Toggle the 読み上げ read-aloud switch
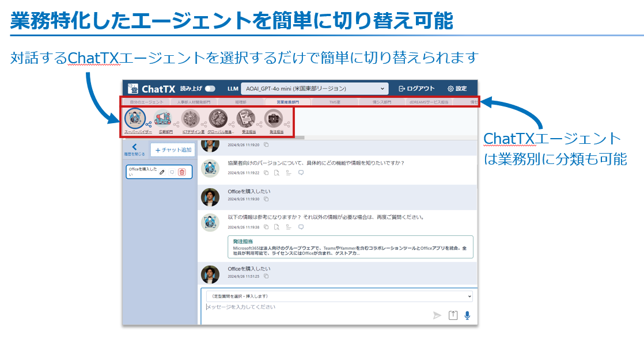The height and width of the screenshot is (351, 644). [210, 89]
